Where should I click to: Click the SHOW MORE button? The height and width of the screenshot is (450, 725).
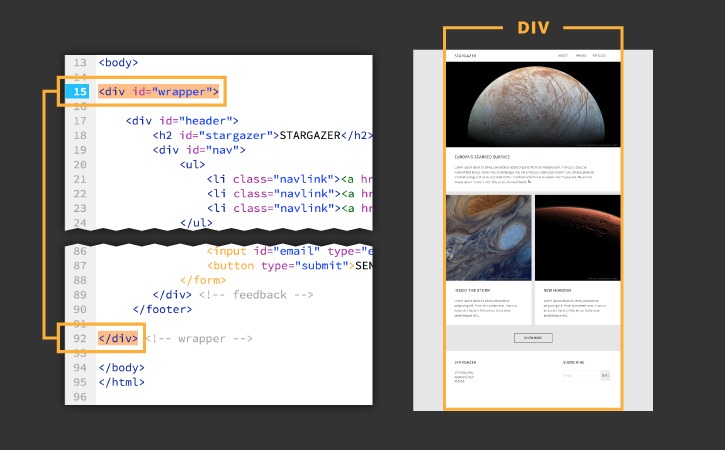point(533,338)
